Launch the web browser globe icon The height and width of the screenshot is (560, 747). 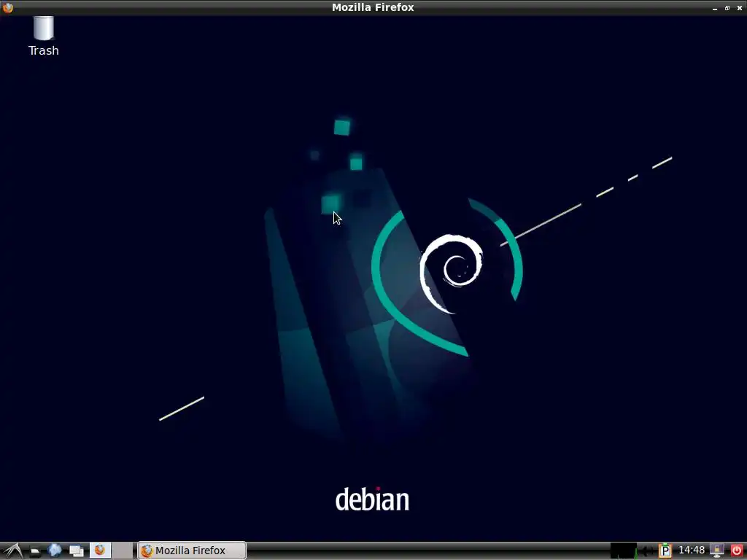55,551
